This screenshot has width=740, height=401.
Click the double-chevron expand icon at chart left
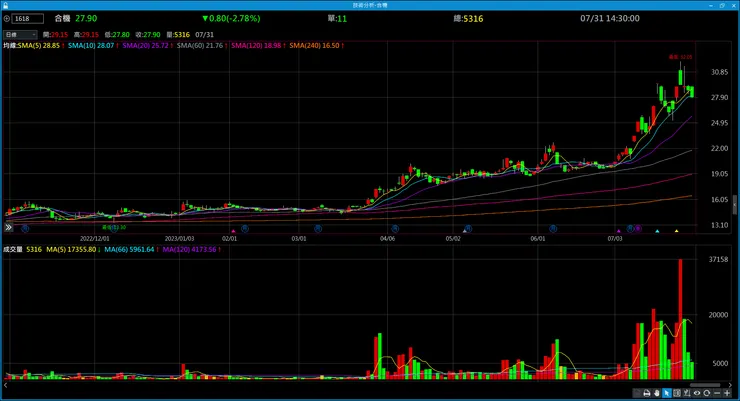coord(8,227)
